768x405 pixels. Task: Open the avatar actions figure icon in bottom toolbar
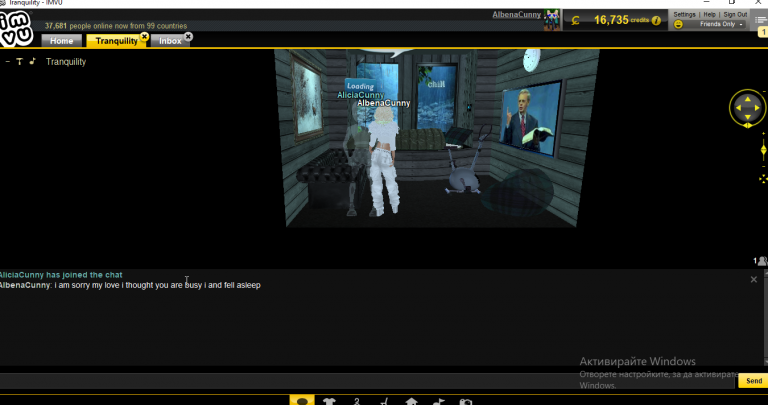tap(357, 401)
